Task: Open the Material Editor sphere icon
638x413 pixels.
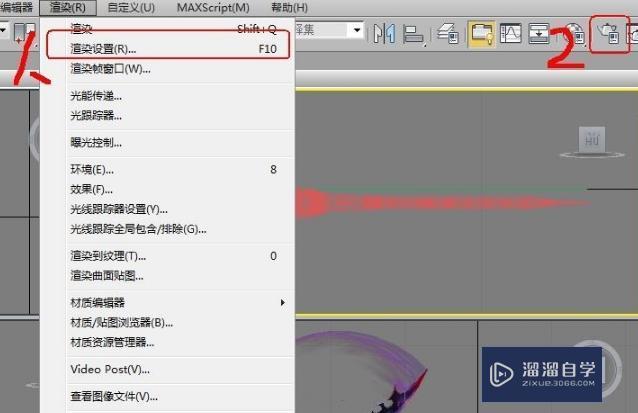Action: point(575,33)
